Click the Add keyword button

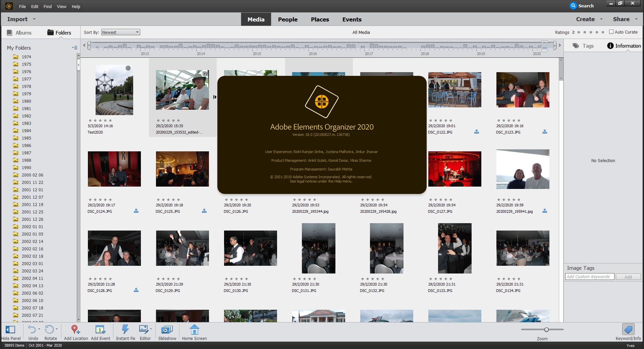tap(628, 277)
